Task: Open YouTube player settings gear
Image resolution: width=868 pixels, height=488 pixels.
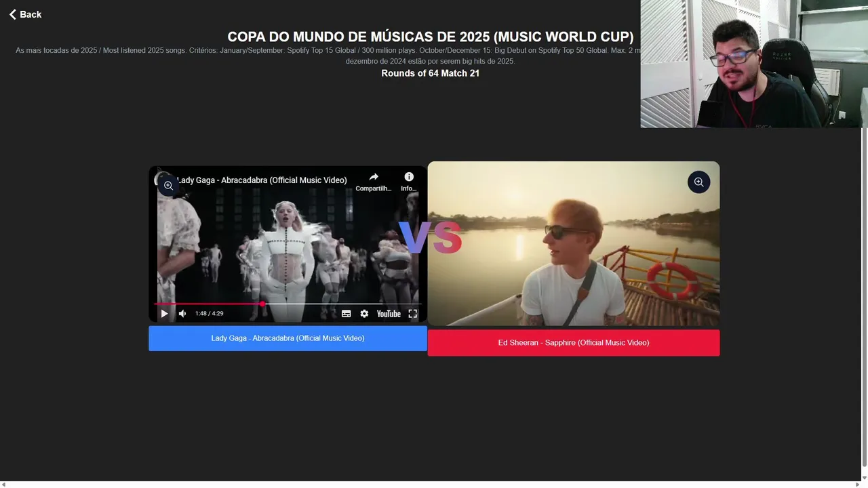Action: [364, 314]
